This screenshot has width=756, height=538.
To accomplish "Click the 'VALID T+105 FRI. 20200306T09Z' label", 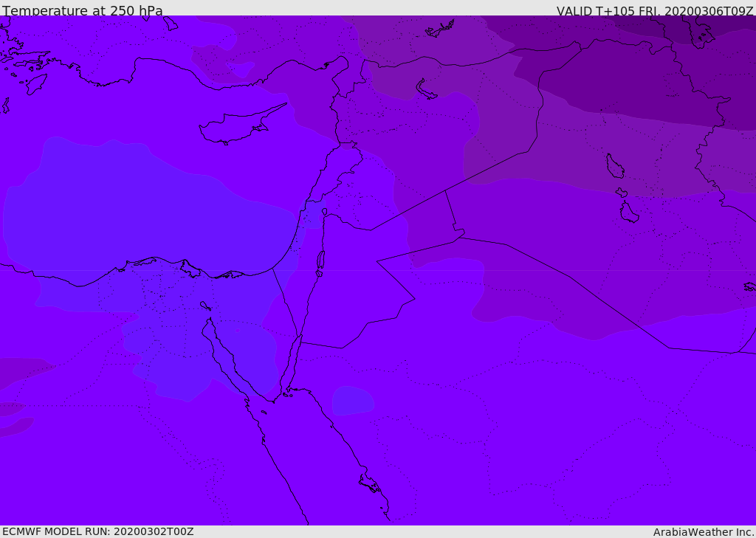I will click(655, 10).
